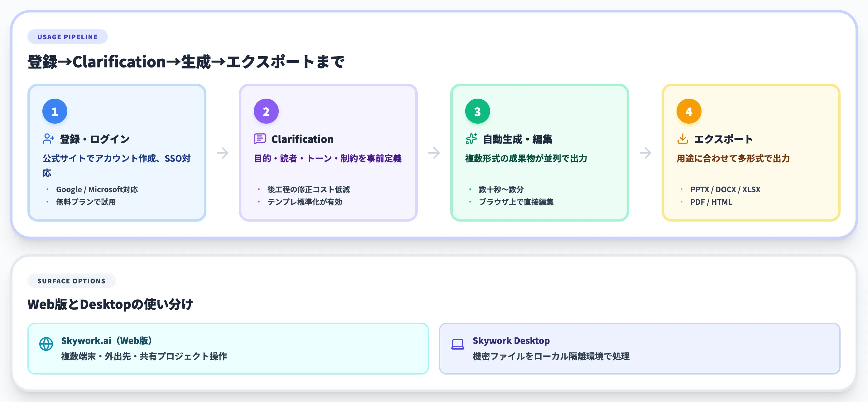Click the bullet PDF / HTML
868x402 pixels.
[x=711, y=202]
